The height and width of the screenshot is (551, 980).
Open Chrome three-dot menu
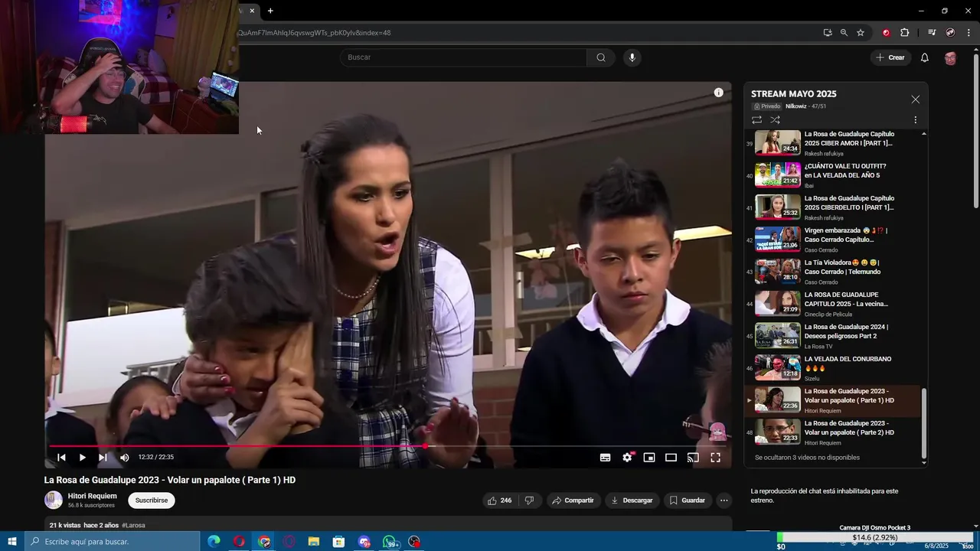(969, 33)
